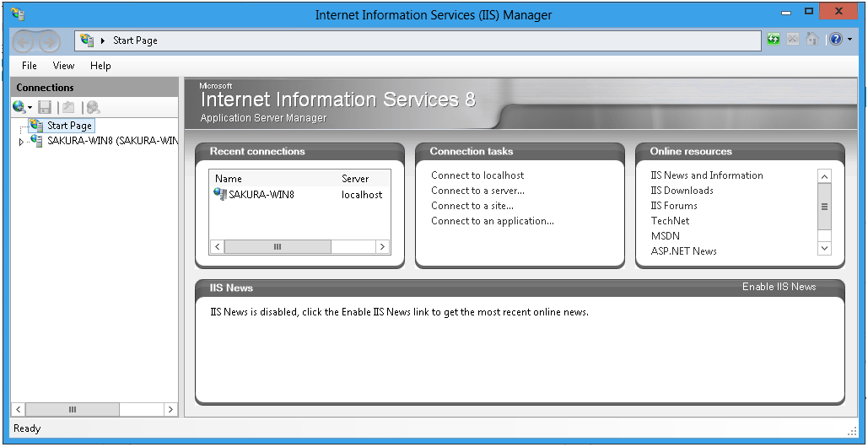Click Recent connections right scroll arrow
The image size is (868, 447).
click(382, 247)
